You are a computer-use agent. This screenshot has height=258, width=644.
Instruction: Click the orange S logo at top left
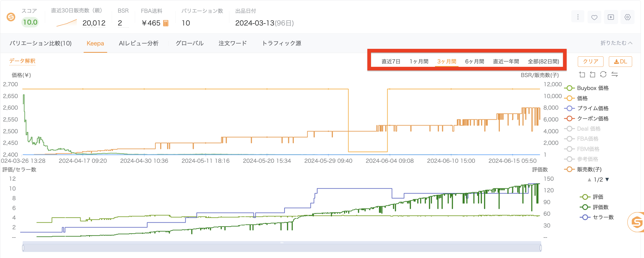[11, 17]
